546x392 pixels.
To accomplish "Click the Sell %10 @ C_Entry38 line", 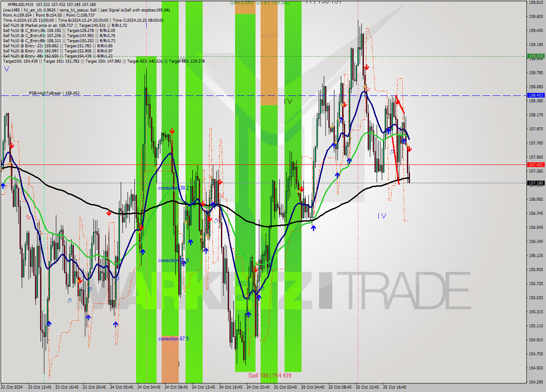I will tap(59, 30).
